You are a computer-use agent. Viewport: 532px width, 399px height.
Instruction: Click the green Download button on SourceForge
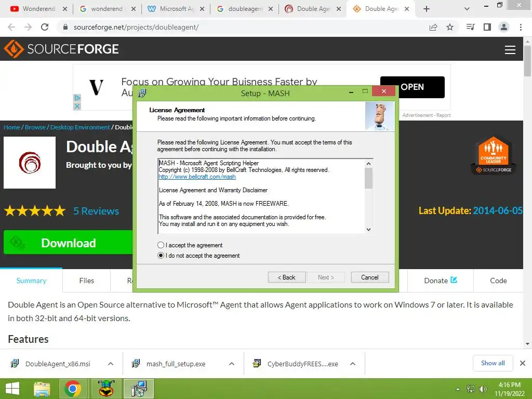point(68,242)
